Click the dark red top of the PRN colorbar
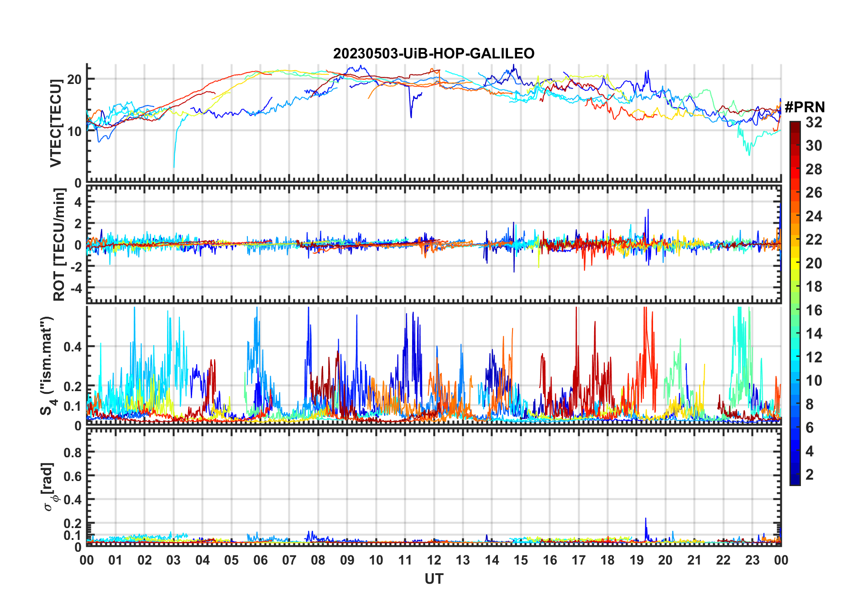This screenshot has height=607, width=868. click(x=795, y=126)
